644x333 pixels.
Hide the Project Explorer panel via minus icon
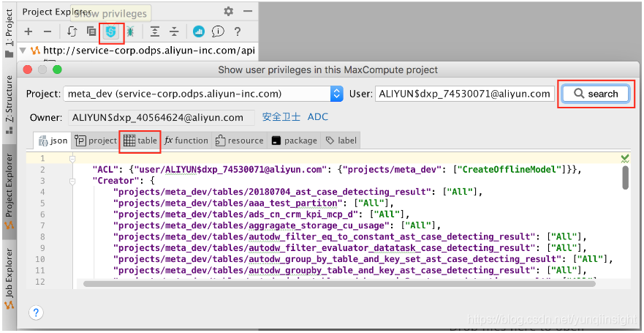click(248, 11)
